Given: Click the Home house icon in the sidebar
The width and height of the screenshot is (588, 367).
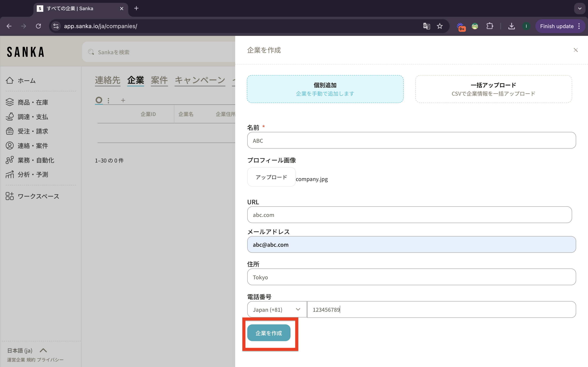Looking at the screenshot, I should tap(10, 80).
